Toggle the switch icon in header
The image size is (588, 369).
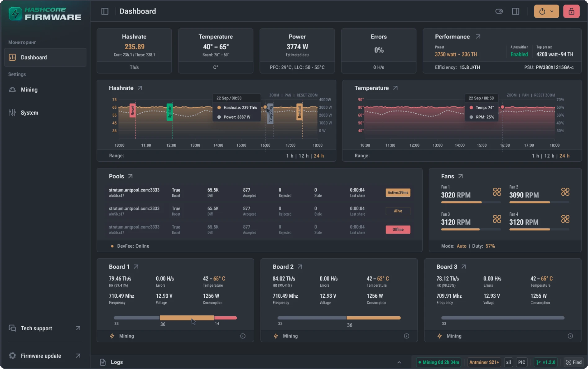[x=499, y=11]
